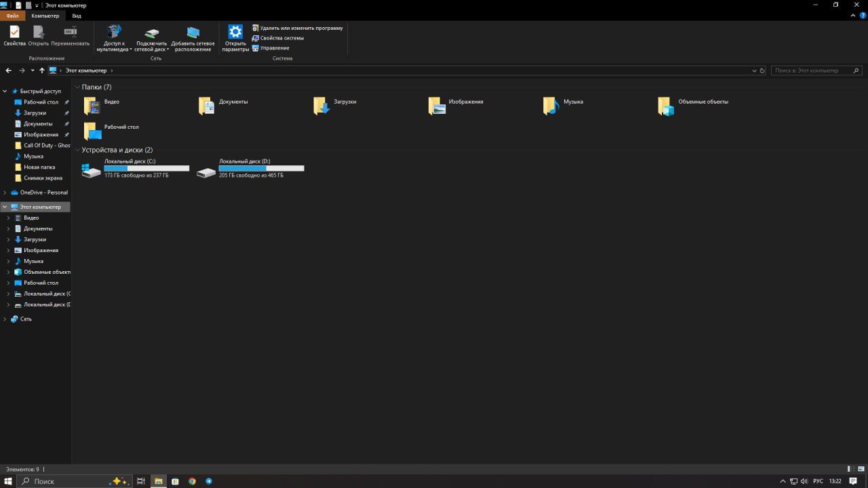Screen dimensions: 868x488
Task: Click the C: drive usage bar
Action: point(146,168)
